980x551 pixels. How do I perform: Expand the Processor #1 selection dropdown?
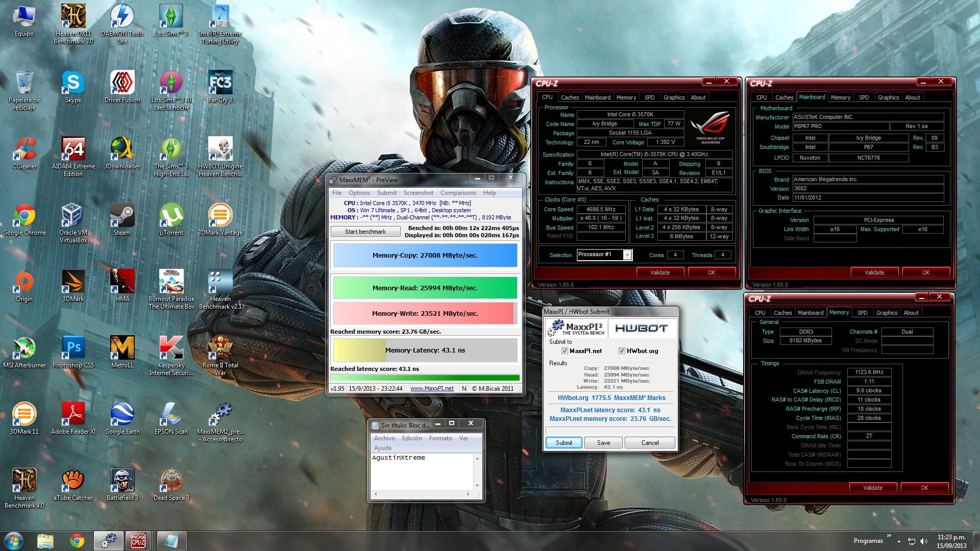tap(627, 255)
